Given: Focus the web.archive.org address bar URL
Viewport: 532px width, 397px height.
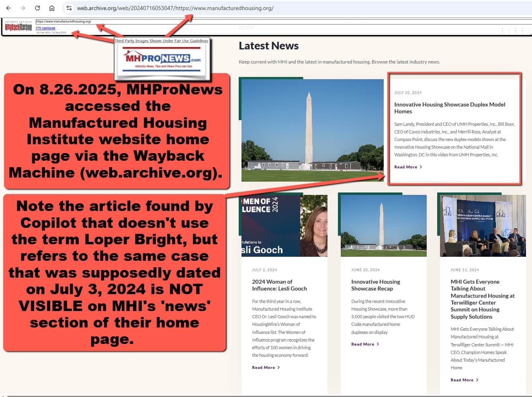Looking at the screenshot, I should point(175,8).
